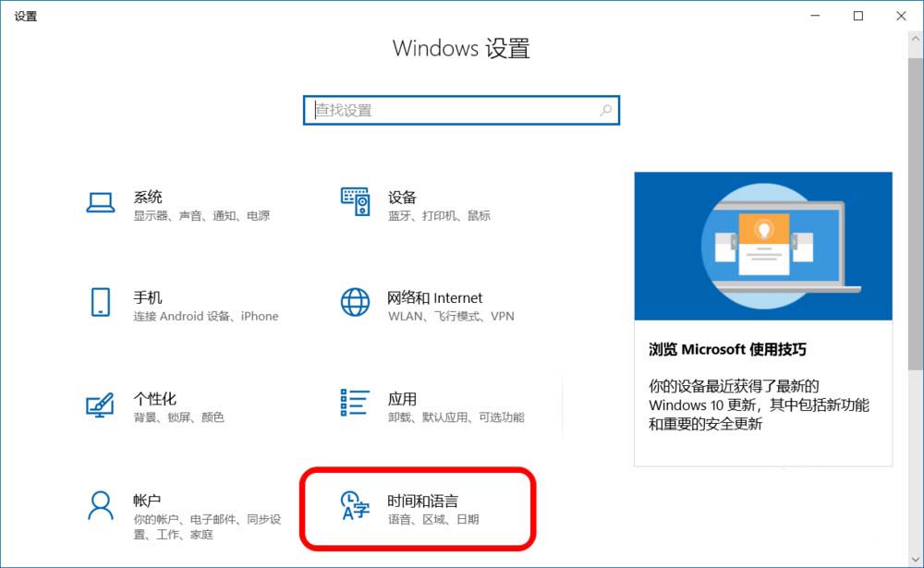Focus the 查找设置 search field

(x=453, y=110)
